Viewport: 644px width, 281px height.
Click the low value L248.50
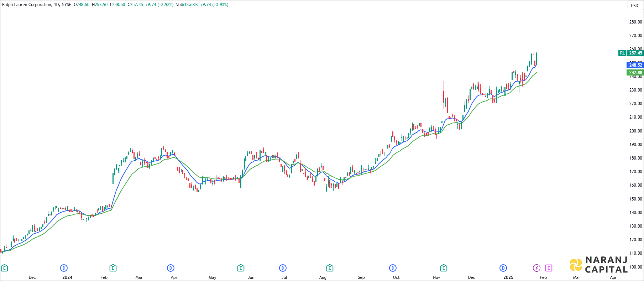[x=117, y=5]
